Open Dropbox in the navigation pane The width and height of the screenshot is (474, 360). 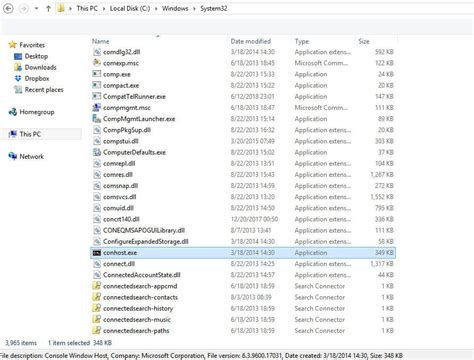coord(37,78)
